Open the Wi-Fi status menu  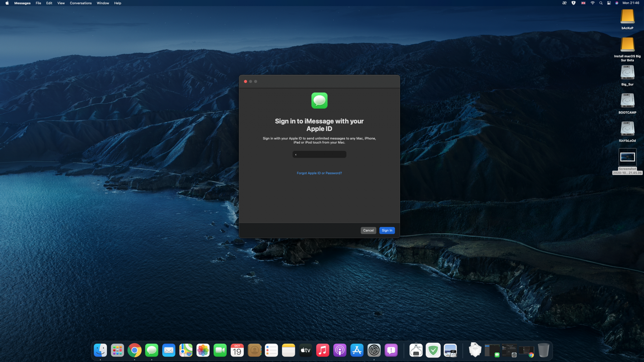592,3
